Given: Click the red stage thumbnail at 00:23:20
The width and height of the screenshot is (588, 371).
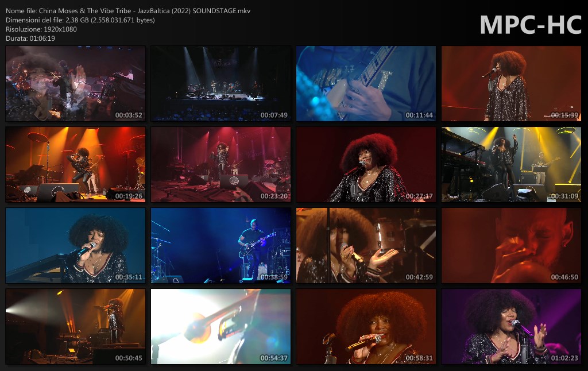Looking at the screenshot, I should coord(220,165).
